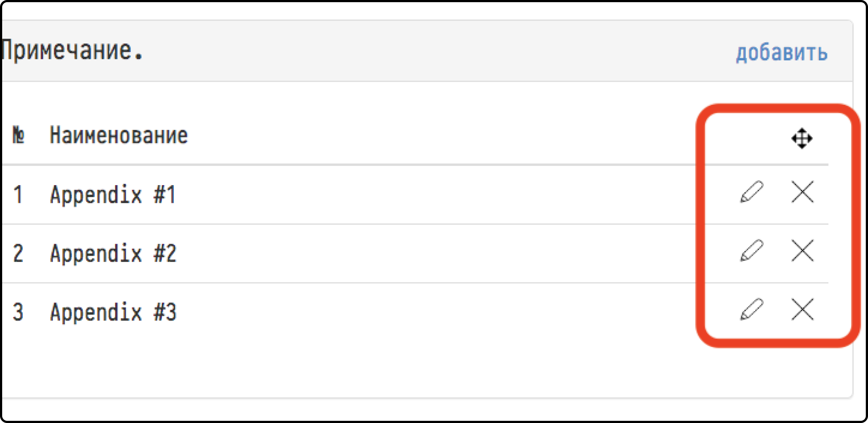Click the № column header
Viewport: 868px width, 423px height.
(x=18, y=135)
